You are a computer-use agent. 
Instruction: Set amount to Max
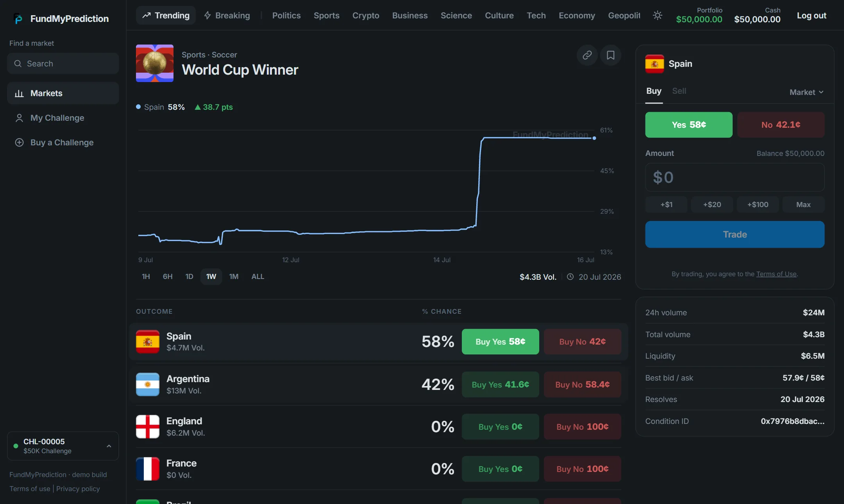803,204
